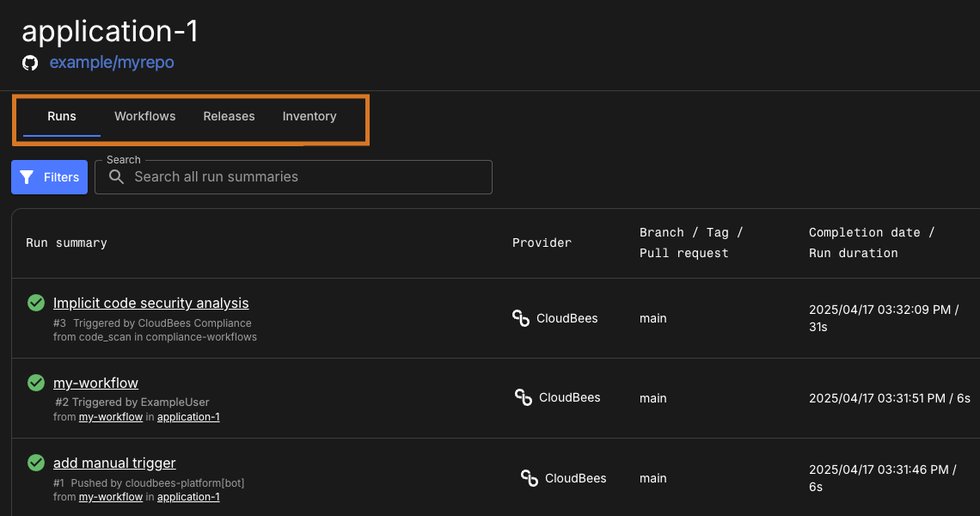This screenshot has height=516, width=980.
Task: Click the green success icon for my-workflow run
Action: click(x=35, y=382)
